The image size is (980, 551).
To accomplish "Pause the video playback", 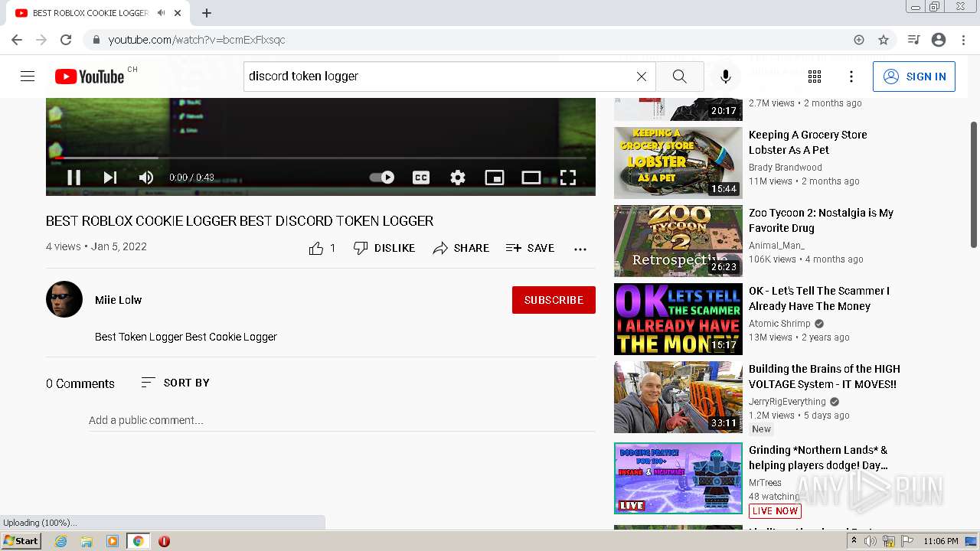I will (73, 178).
